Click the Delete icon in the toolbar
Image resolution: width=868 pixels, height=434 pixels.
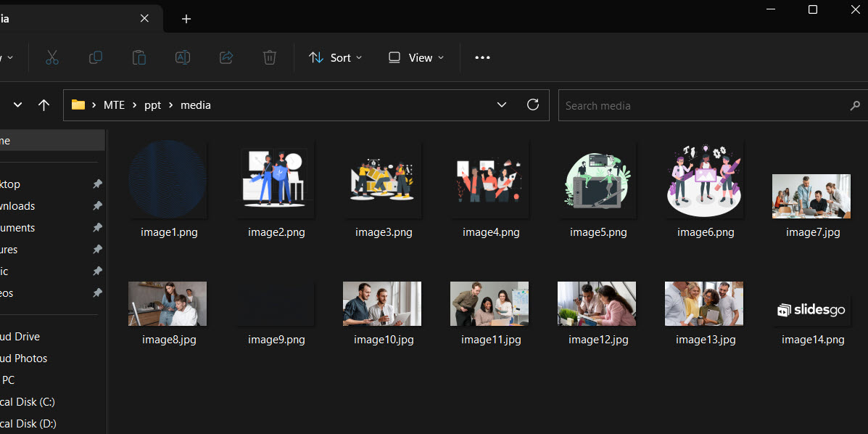pos(269,57)
